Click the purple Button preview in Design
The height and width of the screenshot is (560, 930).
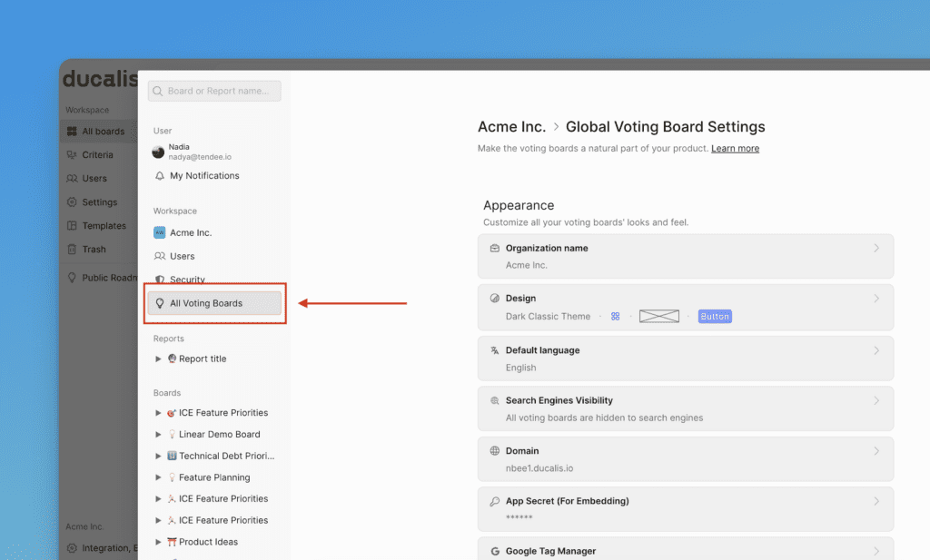(x=715, y=317)
